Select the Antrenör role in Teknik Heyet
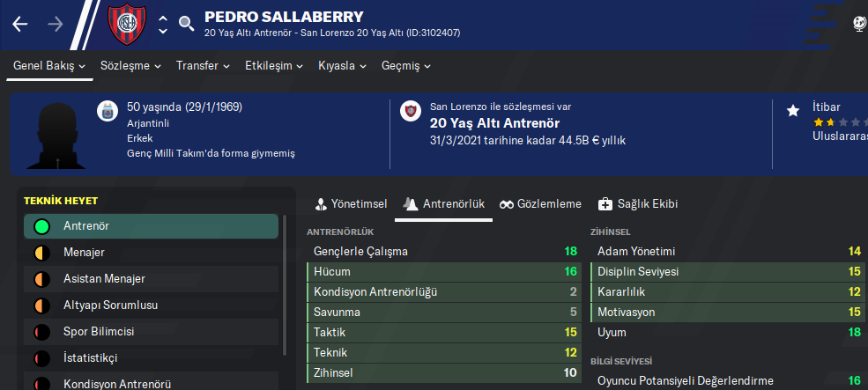The height and width of the screenshot is (390, 868). (x=151, y=226)
